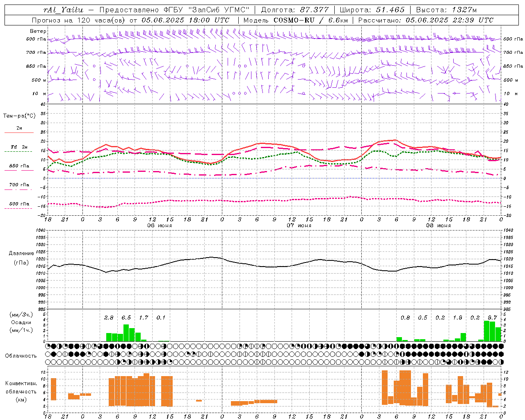
Task: Select the "Давление" pressure panel label
Action: (x=21, y=253)
